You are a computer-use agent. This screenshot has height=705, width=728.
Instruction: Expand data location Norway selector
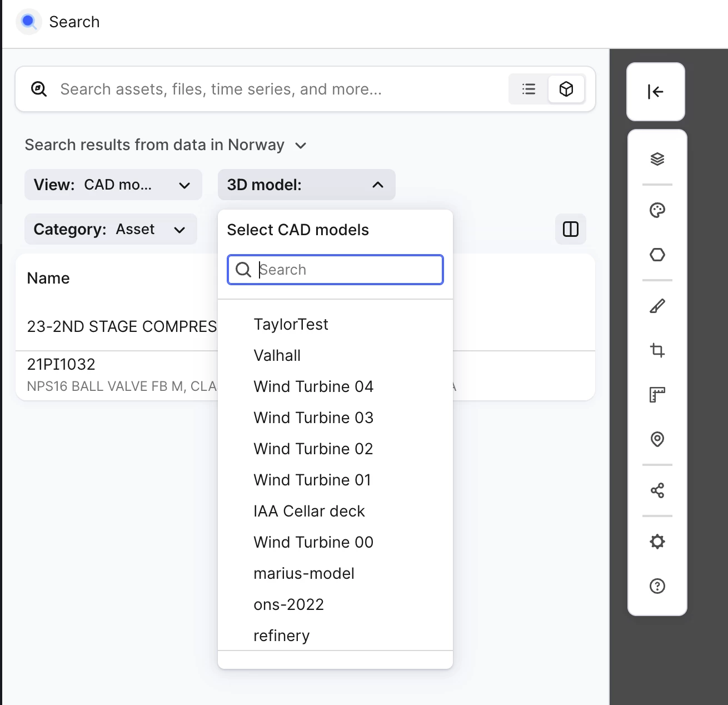click(x=165, y=145)
